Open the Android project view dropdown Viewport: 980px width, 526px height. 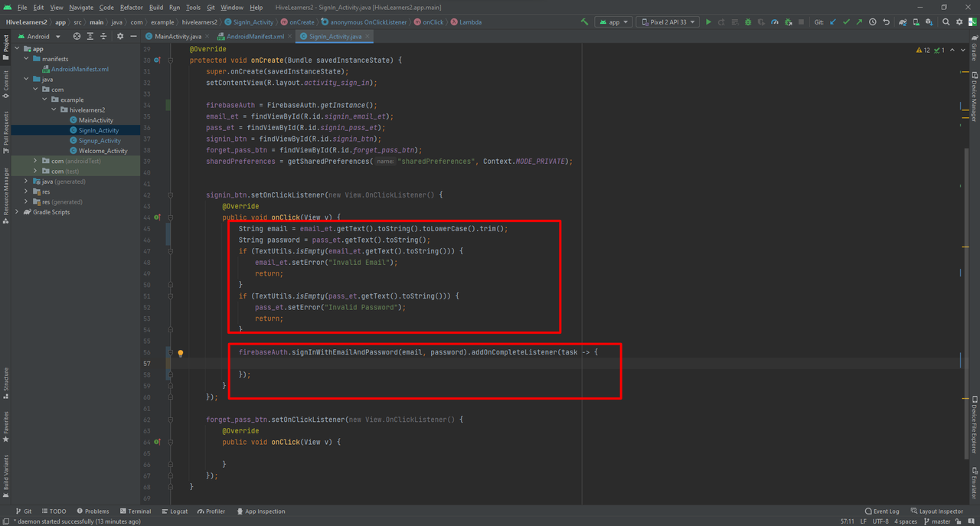(x=38, y=36)
